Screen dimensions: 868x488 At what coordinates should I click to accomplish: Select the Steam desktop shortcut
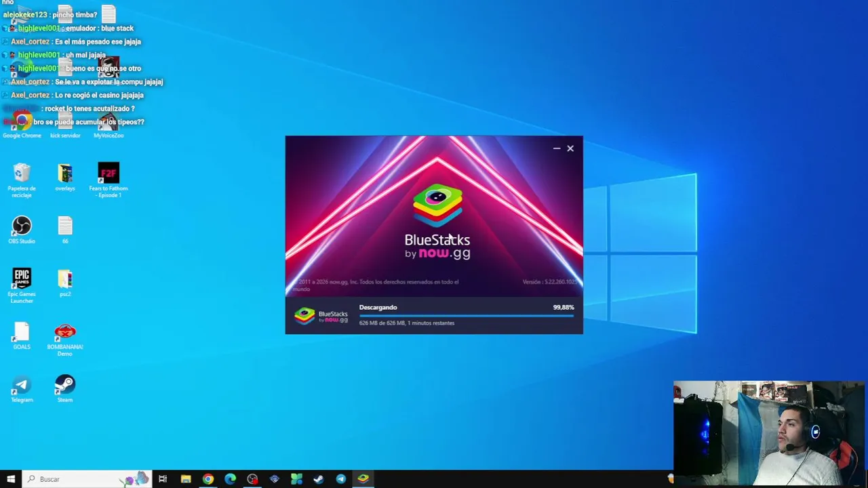pos(65,388)
